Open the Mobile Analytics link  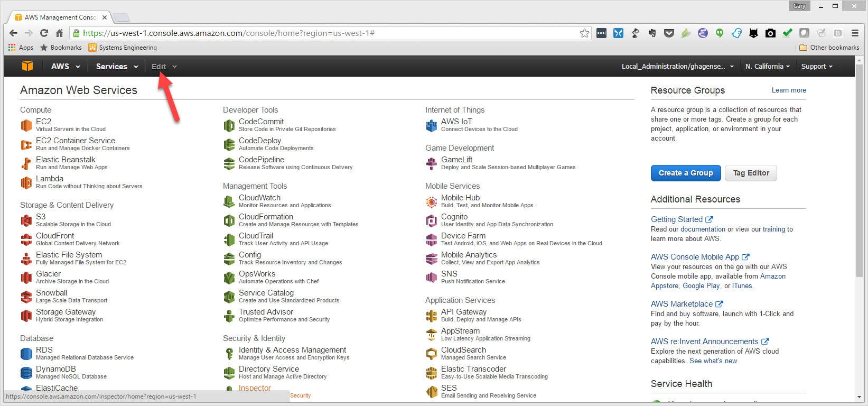pyautogui.click(x=469, y=255)
